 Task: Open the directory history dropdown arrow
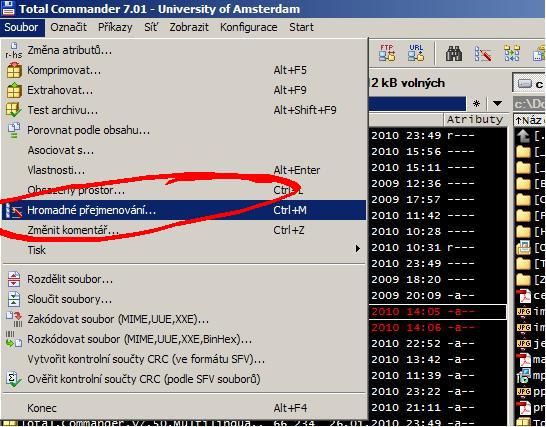point(497,103)
